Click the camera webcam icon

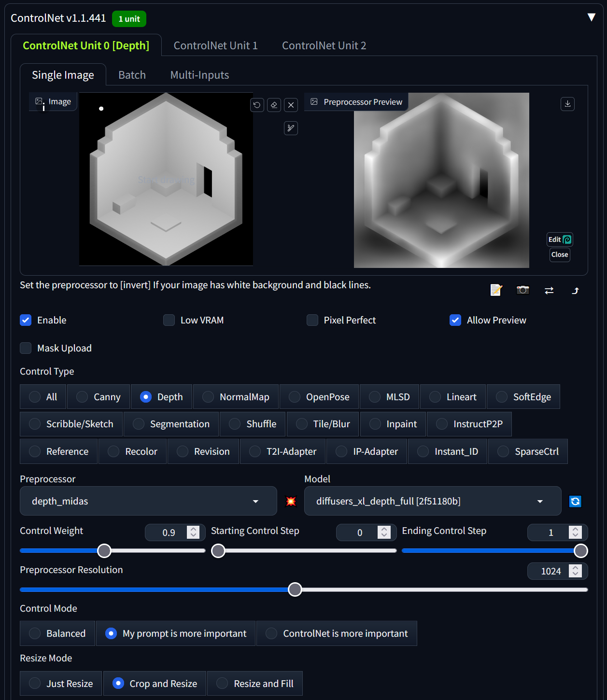coord(522,290)
